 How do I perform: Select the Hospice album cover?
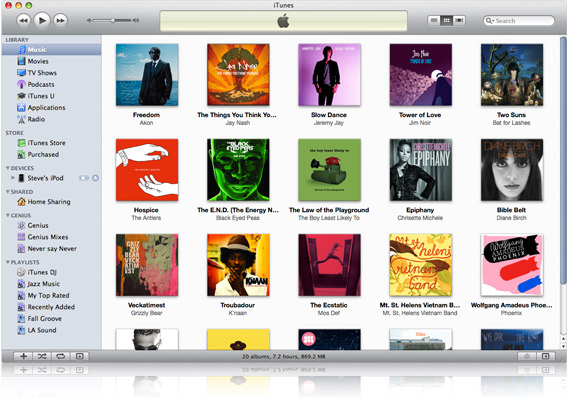[147, 170]
